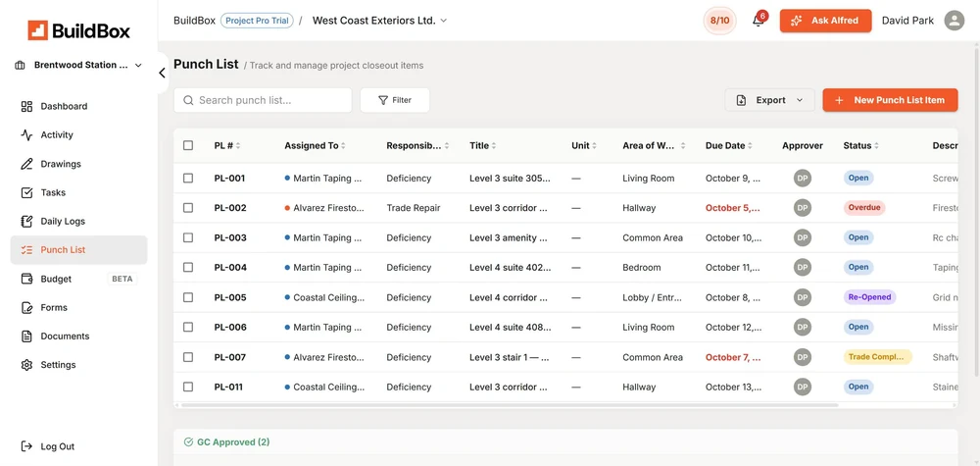Screen dimensions: 980x466
Task: Open Activity in the sidebar
Action: pyautogui.click(x=78, y=135)
